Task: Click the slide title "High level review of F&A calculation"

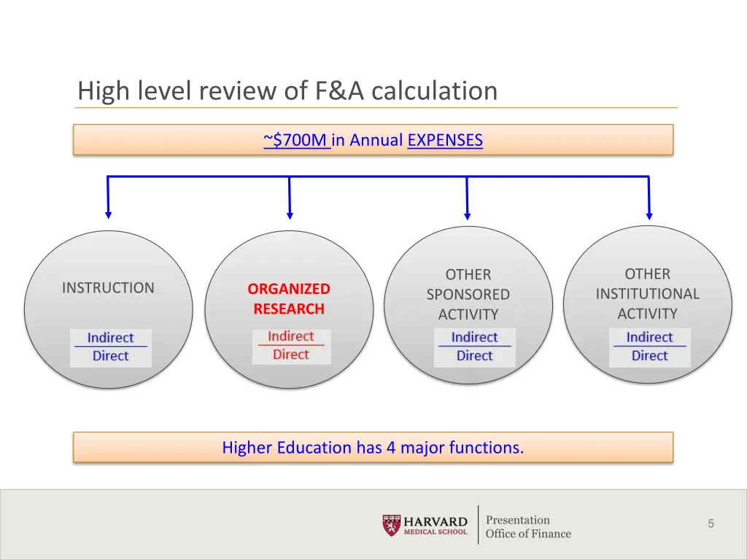Action: tap(287, 90)
